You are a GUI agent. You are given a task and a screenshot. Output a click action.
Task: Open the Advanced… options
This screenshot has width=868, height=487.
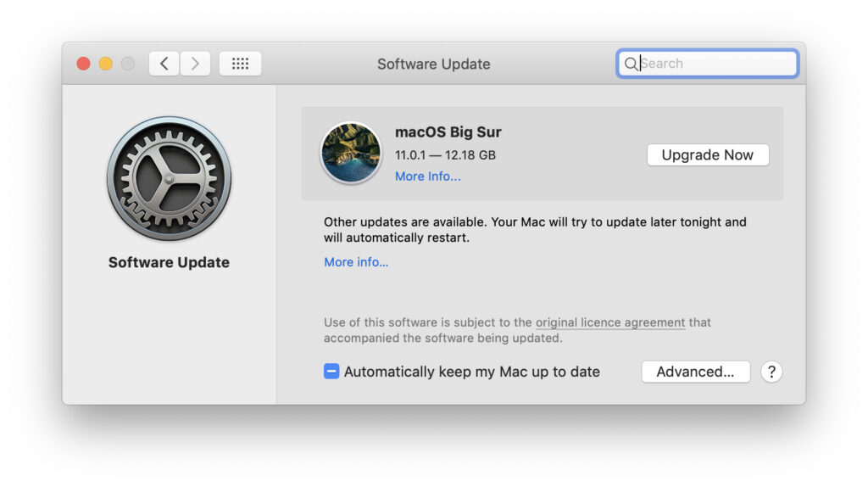695,372
